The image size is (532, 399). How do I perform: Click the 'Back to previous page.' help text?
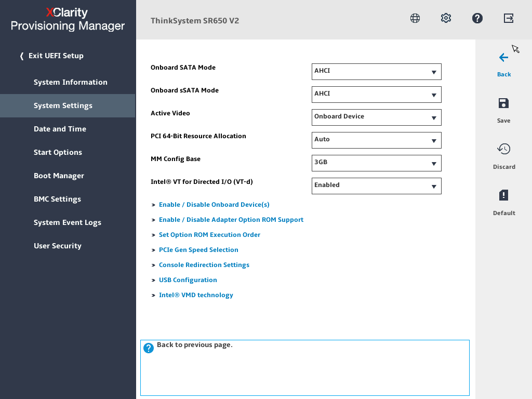[x=194, y=345]
